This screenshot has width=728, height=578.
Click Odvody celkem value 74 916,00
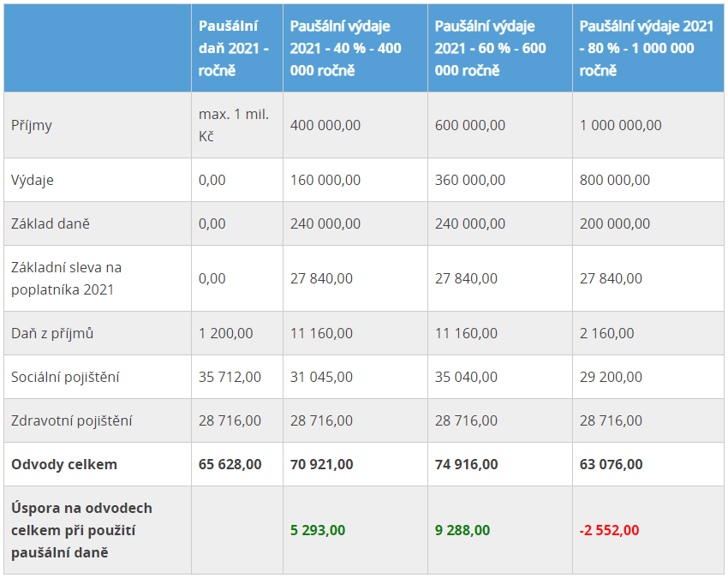point(466,464)
